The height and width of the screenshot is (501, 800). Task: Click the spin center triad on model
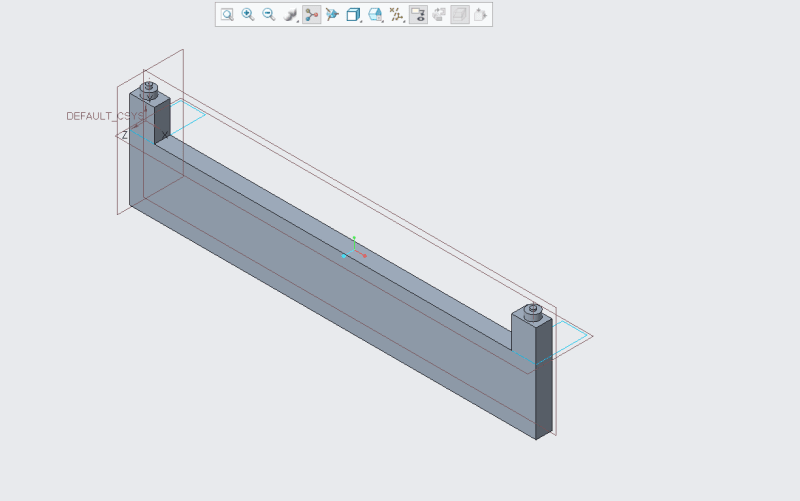pyautogui.click(x=354, y=247)
